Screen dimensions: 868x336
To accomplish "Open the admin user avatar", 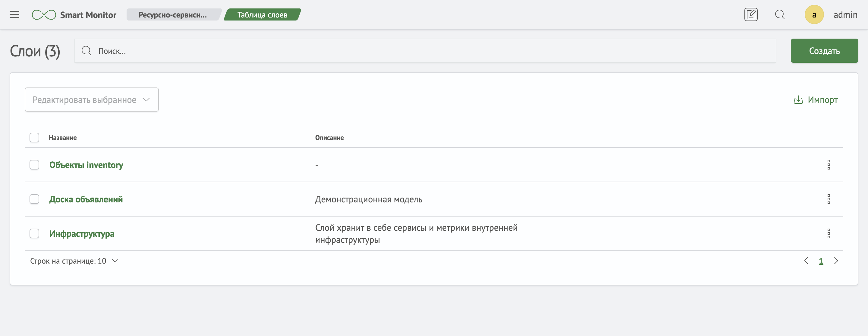I will pyautogui.click(x=814, y=14).
